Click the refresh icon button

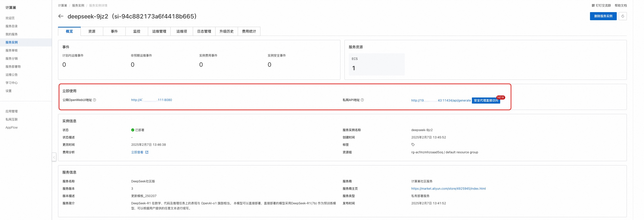coord(623,16)
